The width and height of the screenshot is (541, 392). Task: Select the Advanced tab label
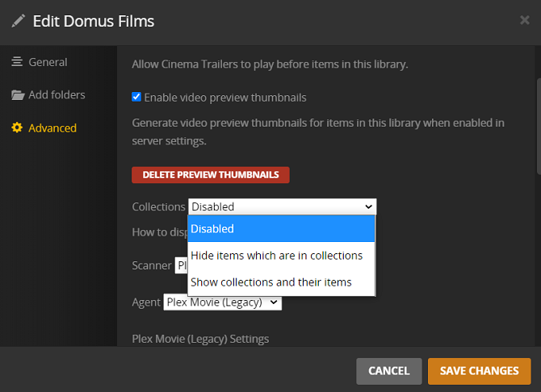click(52, 128)
